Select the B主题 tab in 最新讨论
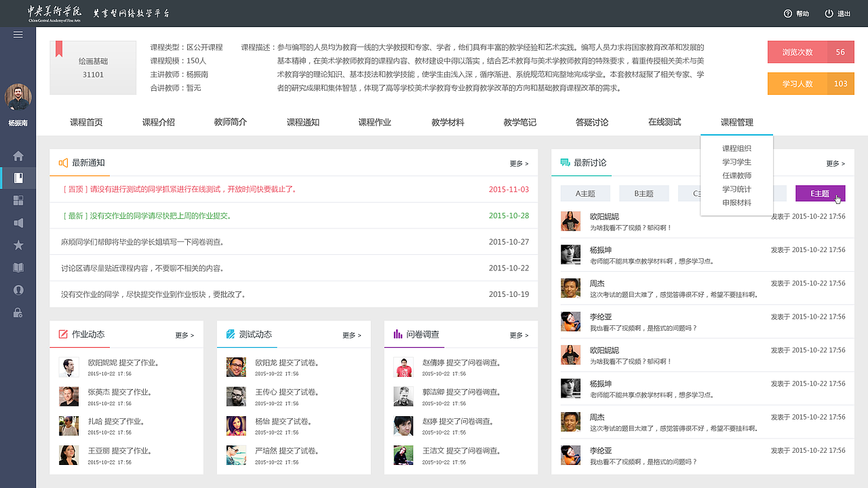 (643, 193)
